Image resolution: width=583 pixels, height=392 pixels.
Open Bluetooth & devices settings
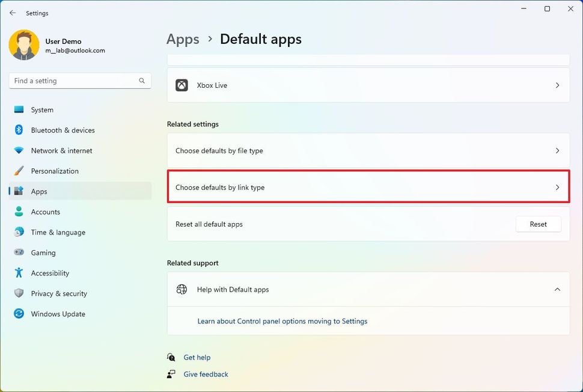(x=21, y=130)
